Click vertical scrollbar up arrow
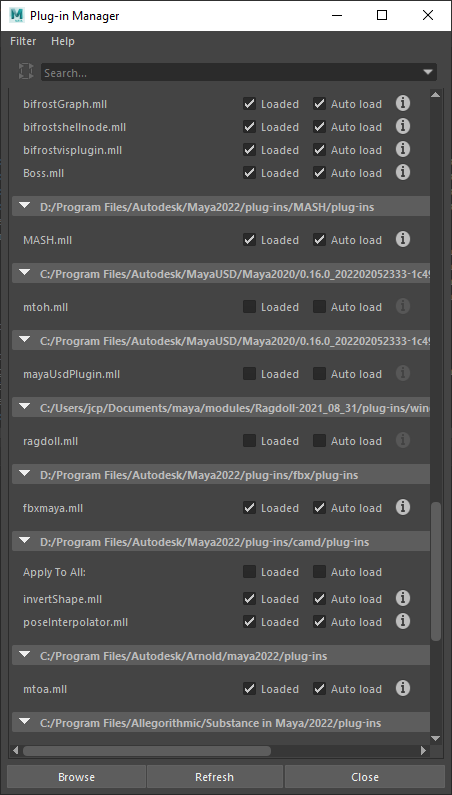 point(435,94)
